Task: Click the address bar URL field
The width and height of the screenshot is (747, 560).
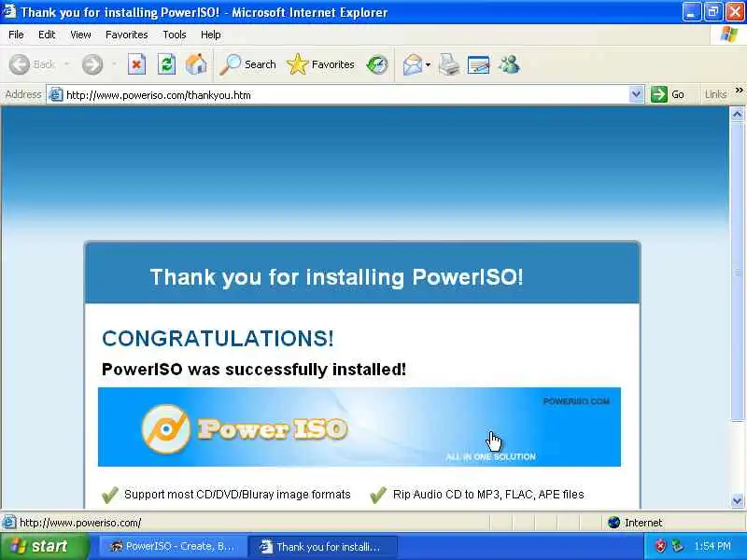Action: [346, 95]
